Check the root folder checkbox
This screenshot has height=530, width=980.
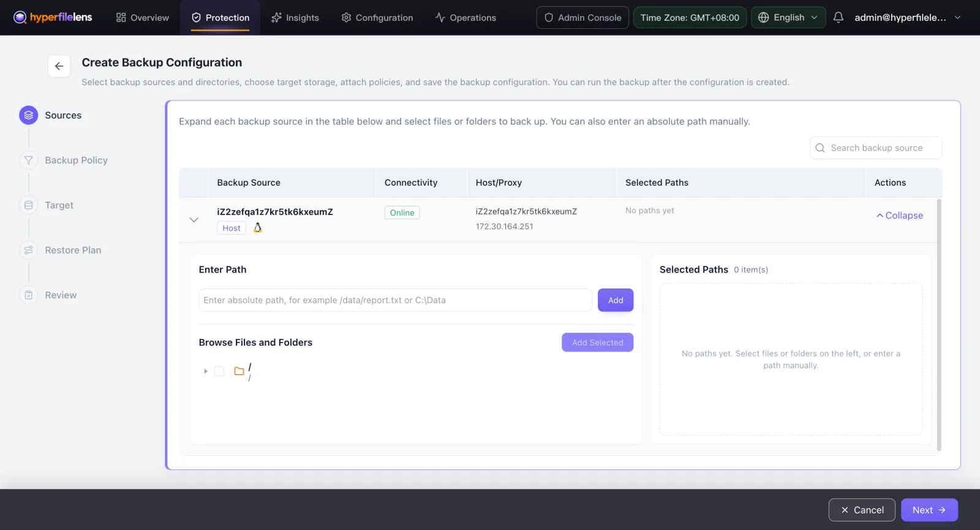coord(219,371)
